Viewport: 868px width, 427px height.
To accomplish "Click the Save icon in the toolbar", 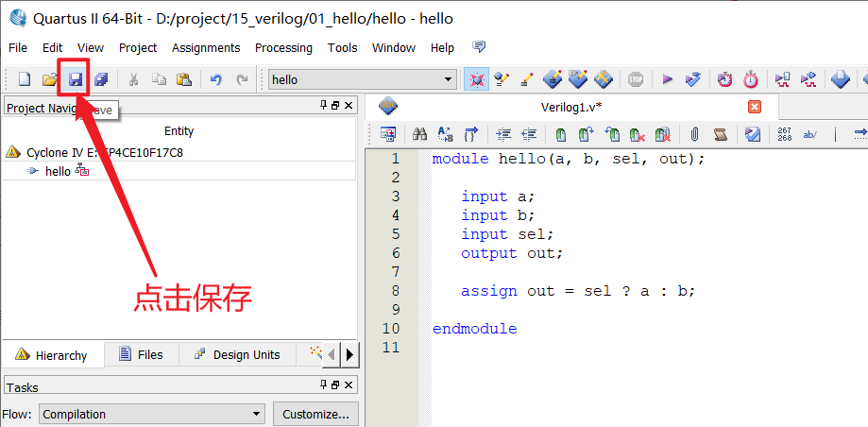I will [x=76, y=79].
